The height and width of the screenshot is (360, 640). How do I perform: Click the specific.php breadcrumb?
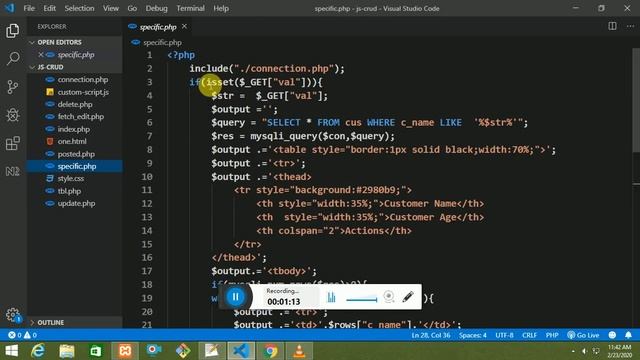162,42
